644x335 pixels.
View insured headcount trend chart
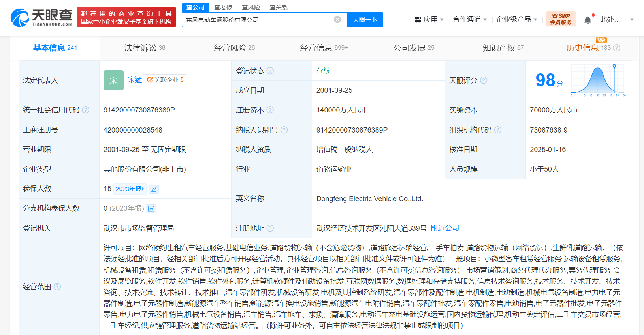(154, 189)
